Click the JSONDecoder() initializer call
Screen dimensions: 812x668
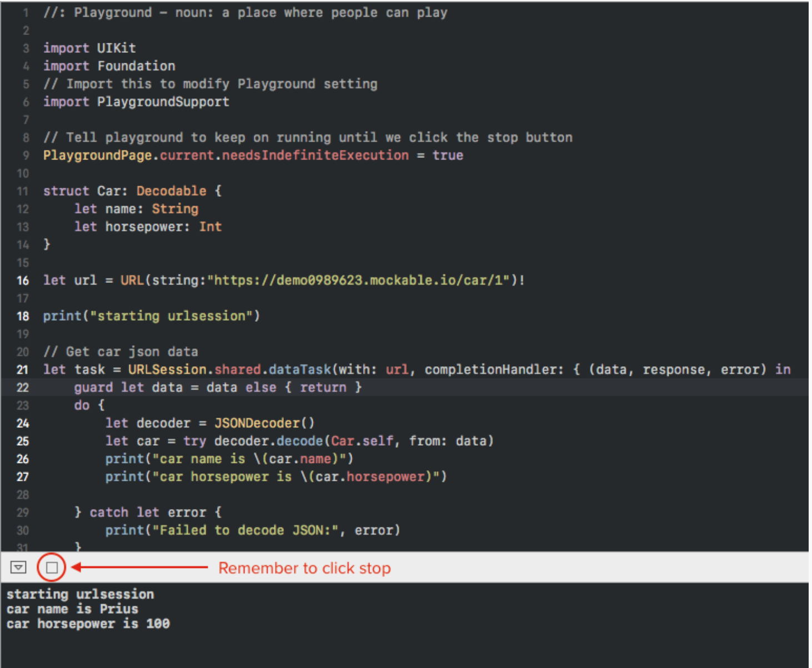264,423
